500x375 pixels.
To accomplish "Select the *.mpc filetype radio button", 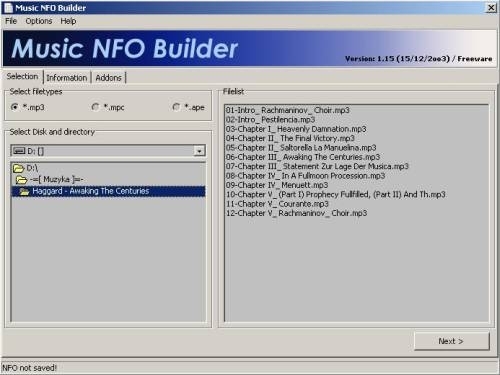I will coord(95,107).
